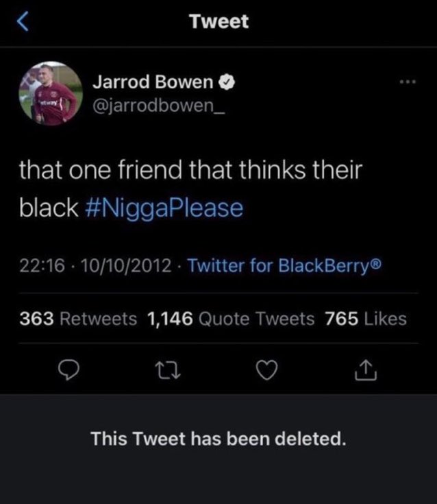Retweet using the arrows icon
The image size is (437, 504).
click(168, 370)
